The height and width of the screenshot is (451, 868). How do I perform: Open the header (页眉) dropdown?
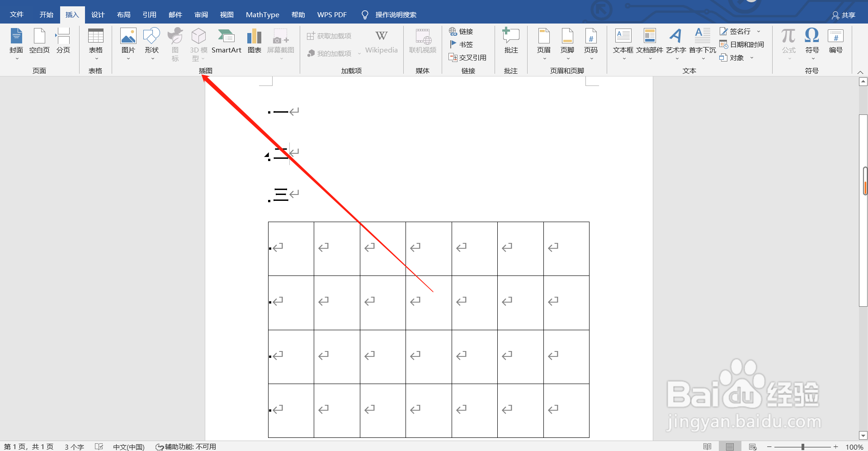[544, 44]
